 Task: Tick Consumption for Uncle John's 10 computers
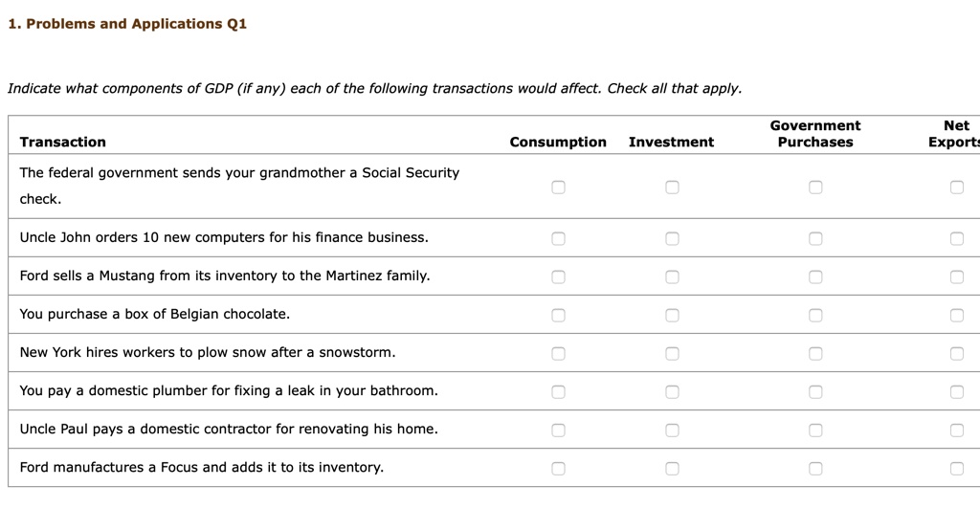[x=558, y=238]
